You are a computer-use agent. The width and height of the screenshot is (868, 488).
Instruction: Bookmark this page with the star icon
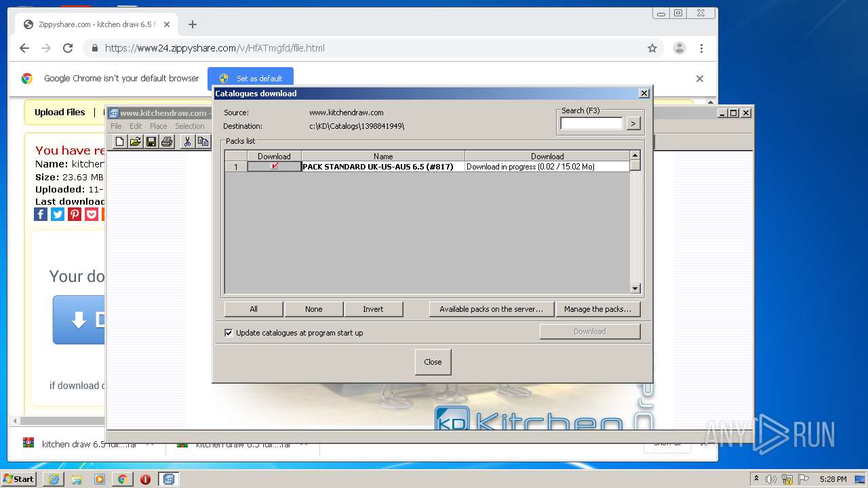[x=652, y=48]
